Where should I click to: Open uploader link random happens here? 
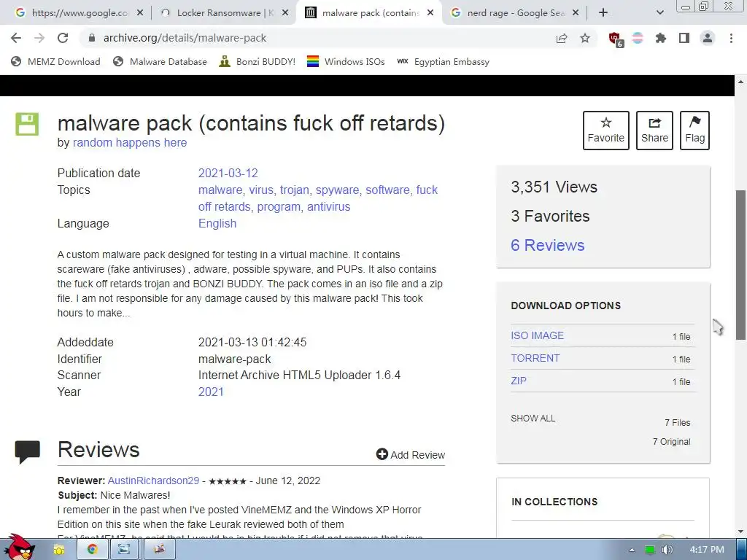coord(130,142)
